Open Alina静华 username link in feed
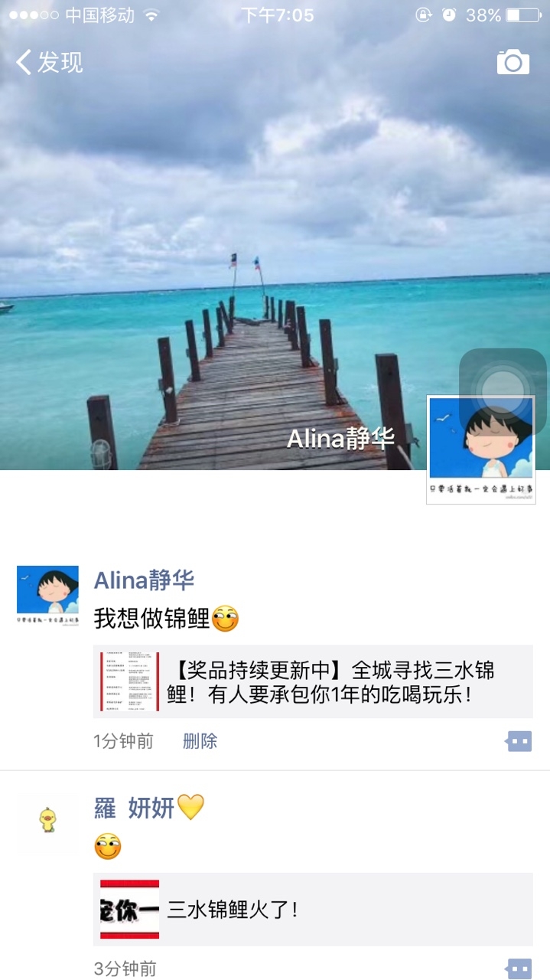Screen dimensions: 550x980 (x=144, y=580)
